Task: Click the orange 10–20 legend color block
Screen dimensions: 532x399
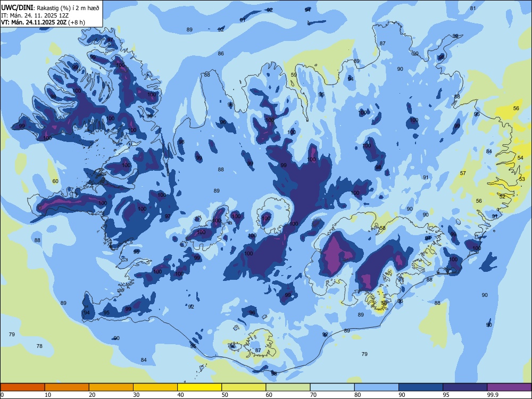Action: pos(67,387)
